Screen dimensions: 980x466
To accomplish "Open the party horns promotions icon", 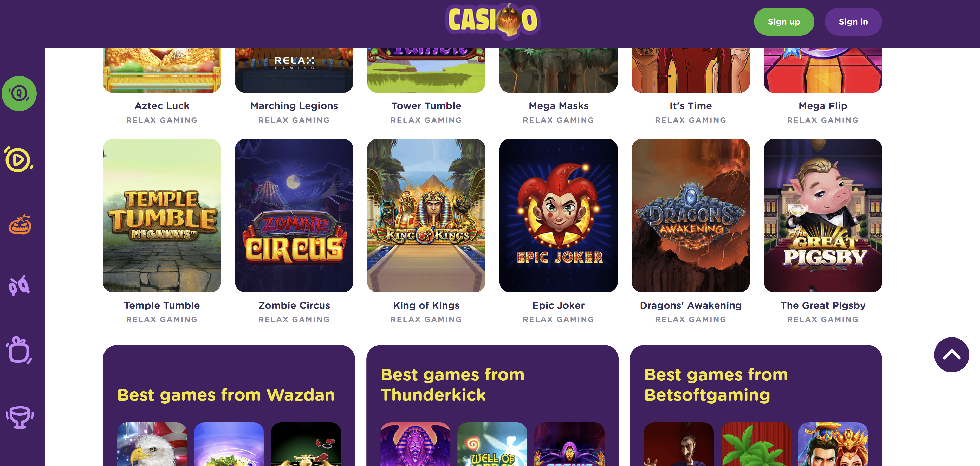I will point(19,285).
